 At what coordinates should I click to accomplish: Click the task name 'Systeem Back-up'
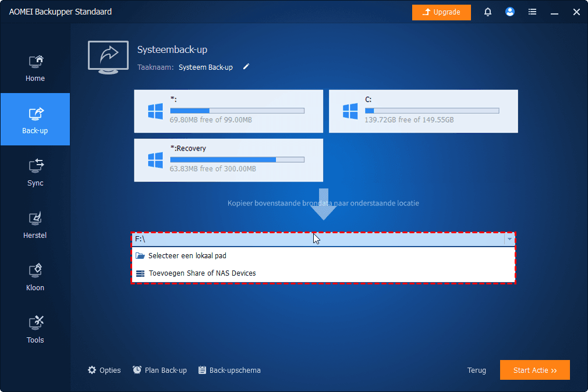(206, 67)
